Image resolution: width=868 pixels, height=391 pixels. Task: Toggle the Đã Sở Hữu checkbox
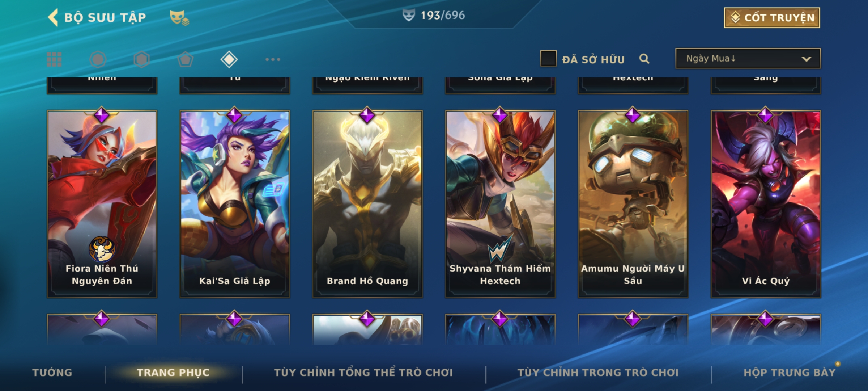click(x=548, y=58)
